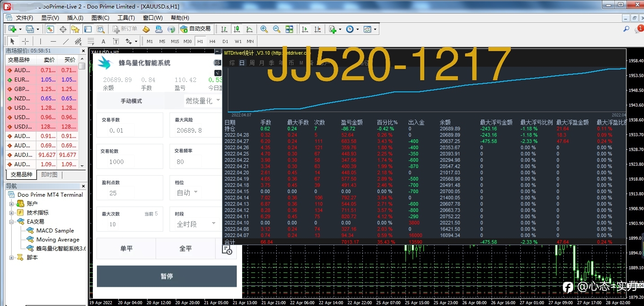
Task: Click the signals broadcast icon
Action: 171,29
